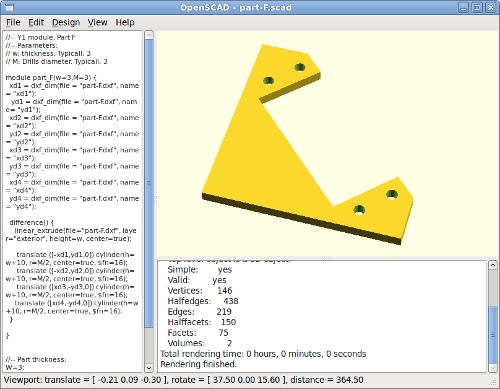Click the code editor scroll-down arrow
This screenshot has width=500, height=389.
pyautogui.click(x=149, y=368)
